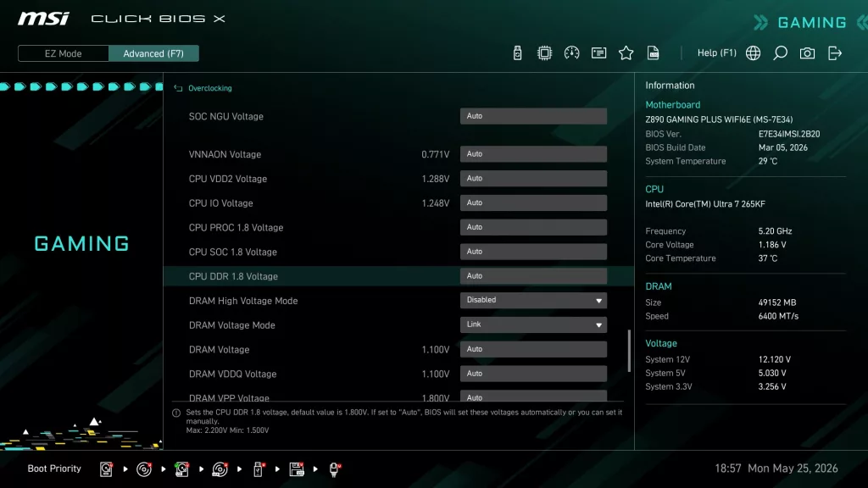The width and height of the screenshot is (868, 488).
Task: Open the search magnifier icon
Action: point(780,53)
